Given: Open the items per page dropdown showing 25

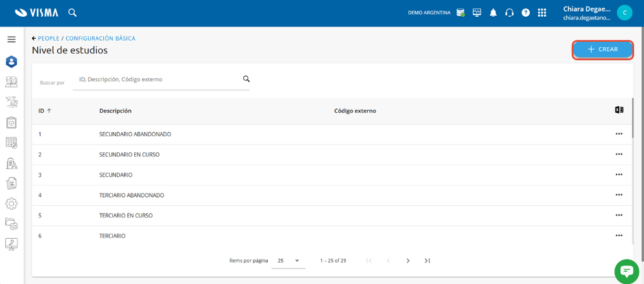Looking at the screenshot, I should [288, 261].
